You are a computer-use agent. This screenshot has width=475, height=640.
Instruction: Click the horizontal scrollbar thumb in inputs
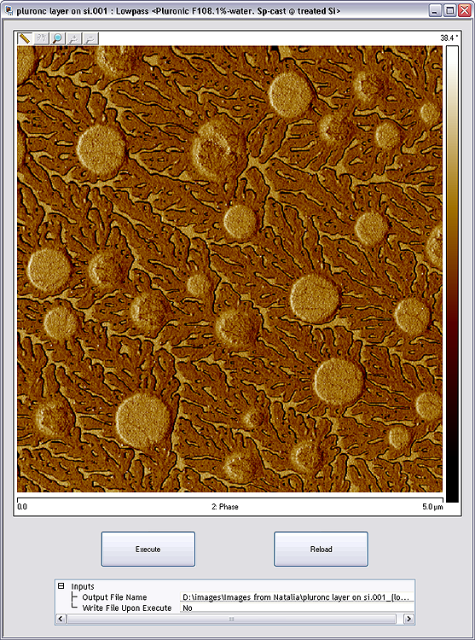coord(231,619)
